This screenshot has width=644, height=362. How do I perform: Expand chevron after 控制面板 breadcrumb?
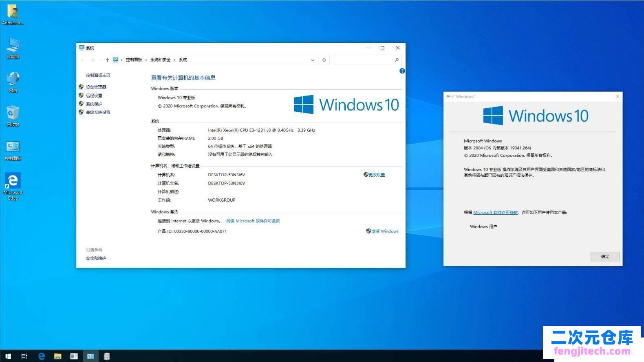[146, 60]
